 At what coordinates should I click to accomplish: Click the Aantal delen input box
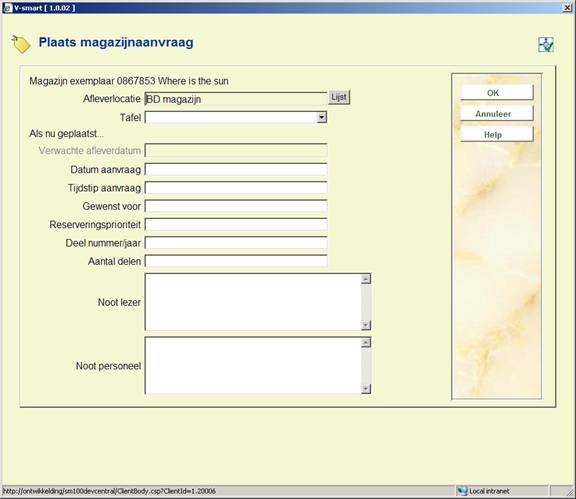coord(236,261)
